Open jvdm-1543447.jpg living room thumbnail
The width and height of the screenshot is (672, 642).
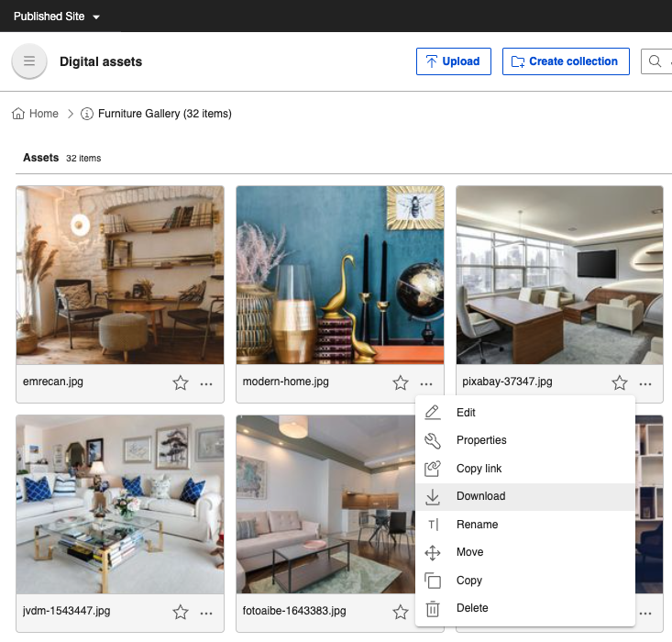click(120, 504)
